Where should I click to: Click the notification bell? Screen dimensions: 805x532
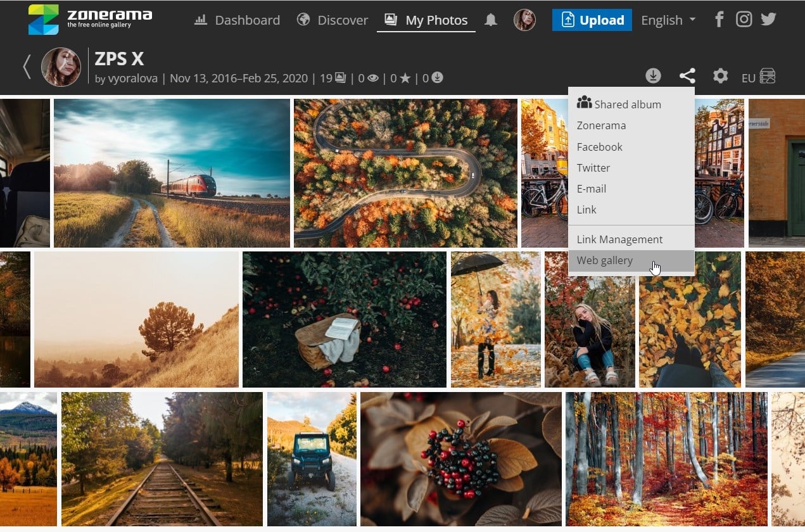tap(491, 20)
